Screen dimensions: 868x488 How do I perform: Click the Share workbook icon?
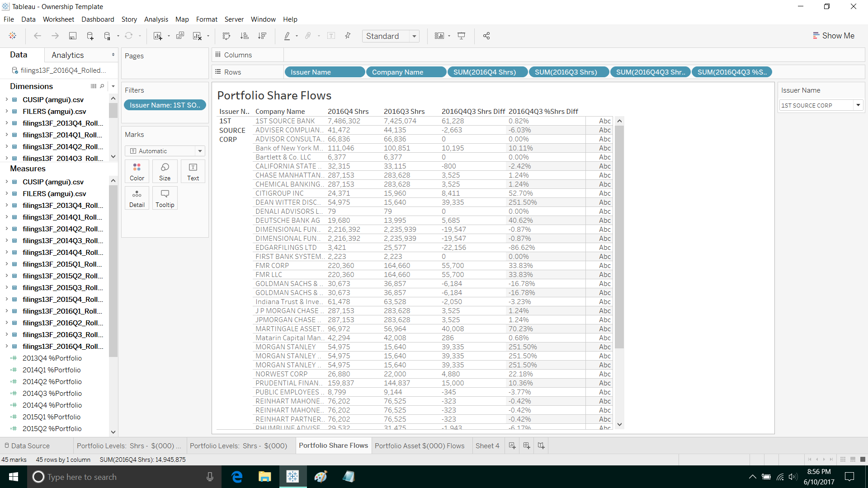(486, 36)
